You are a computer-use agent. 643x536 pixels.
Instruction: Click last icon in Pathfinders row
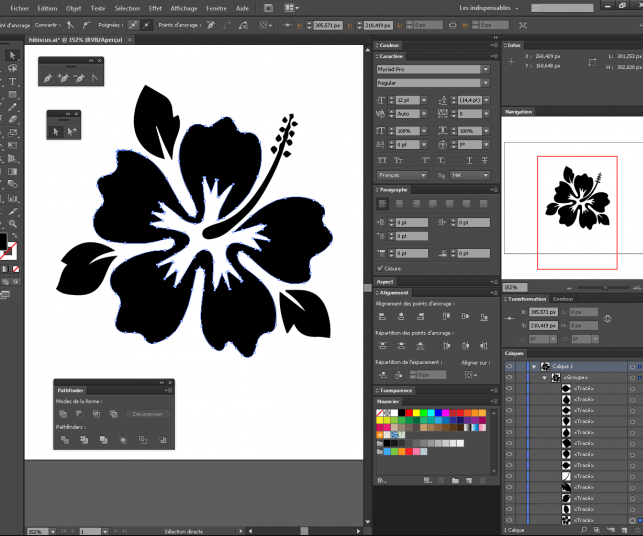[162, 440]
